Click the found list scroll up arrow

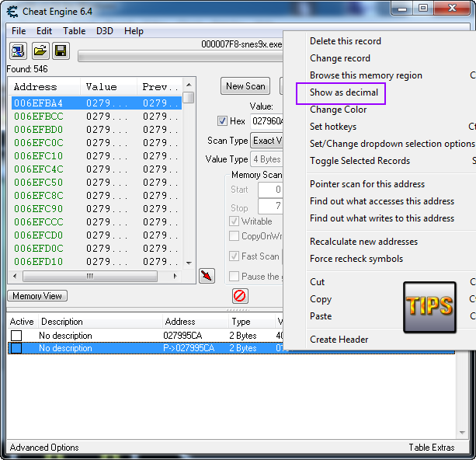189,85
